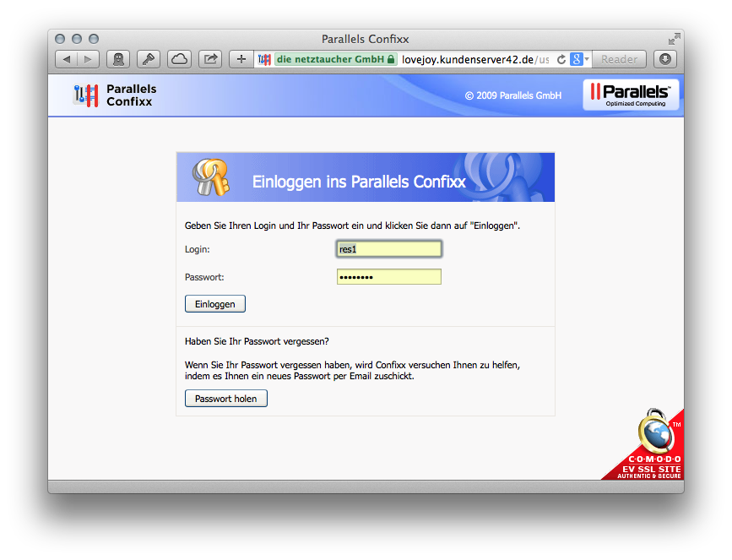Open the Downloads arrow button

[x=665, y=59]
